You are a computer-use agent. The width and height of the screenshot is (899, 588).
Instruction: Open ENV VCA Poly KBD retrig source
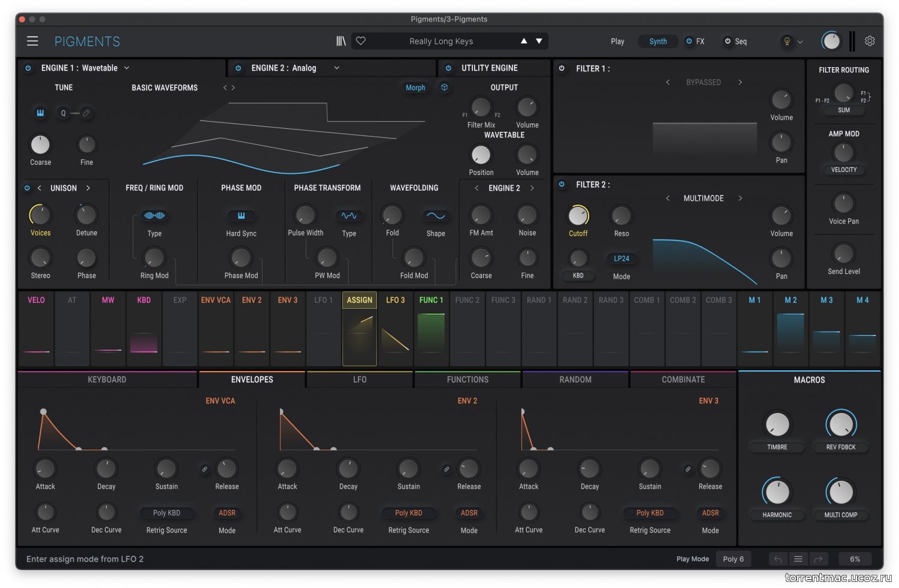[167, 513]
